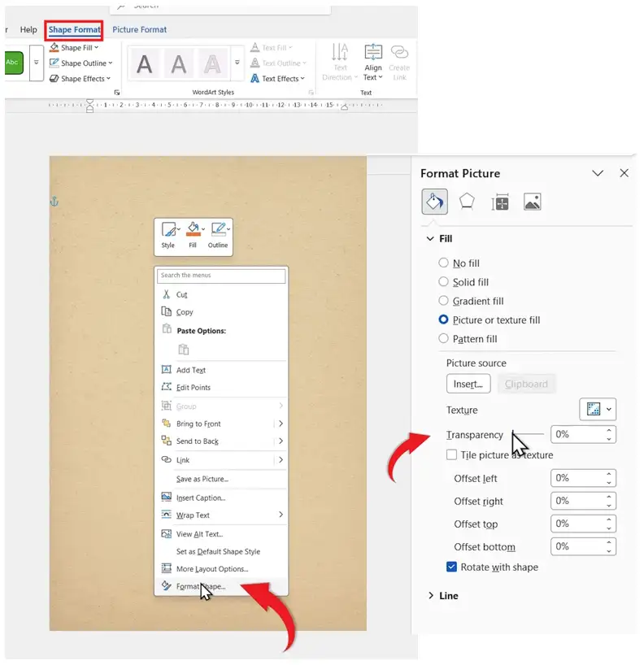This screenshot has width=644, height=665.
Task: Select the green Abc shape style
Action: point(14,63)
